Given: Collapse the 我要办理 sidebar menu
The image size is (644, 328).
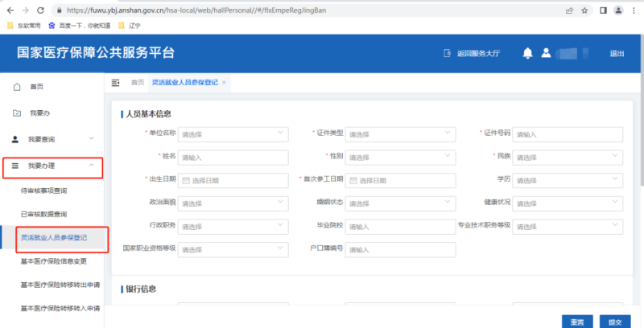Looking at the screenshot, I should (x=91, y=166).
